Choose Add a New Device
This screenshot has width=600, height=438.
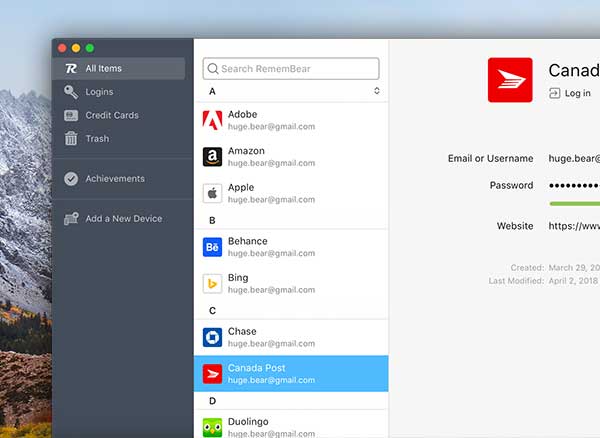[124, 218]
